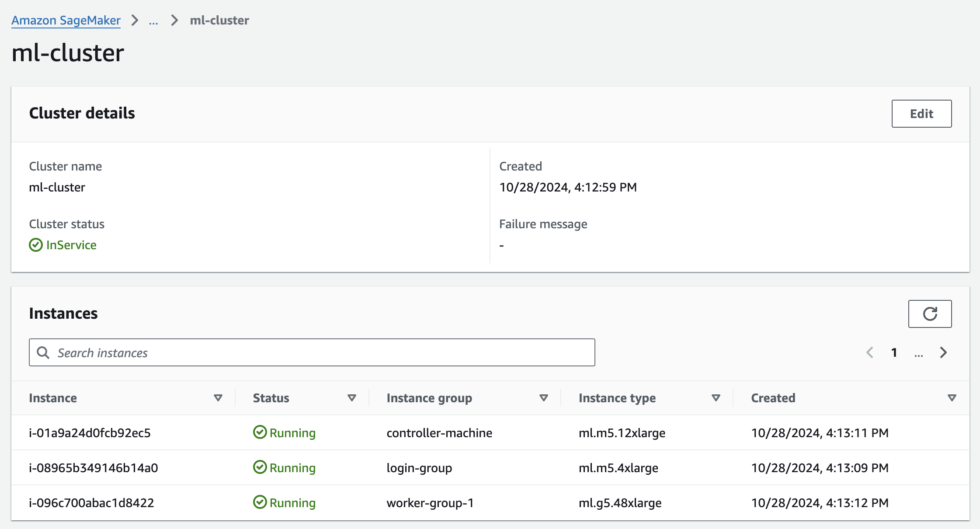Image resolution: width=980 pixels, height=529 pixels.
Task: Sort by Created column arrow
Action: 952,398
